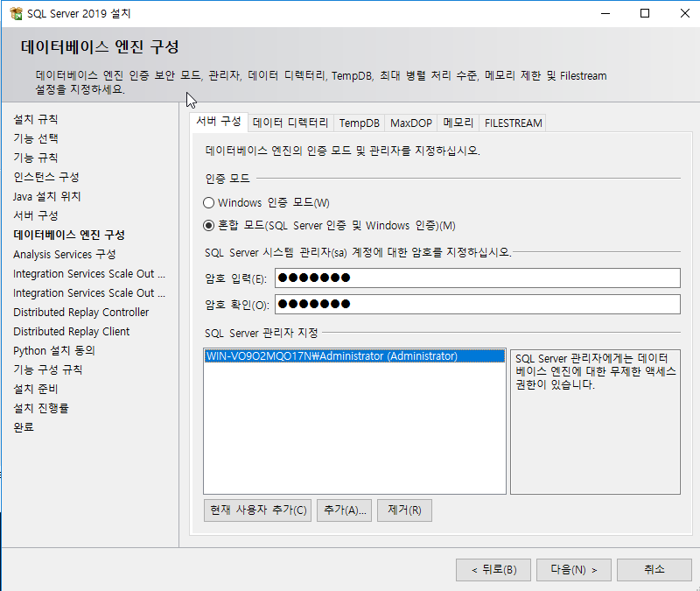Close the SQL Server 2019 설치 window
Viewport: 700px width, 591px height.
(x=684, y=13)
